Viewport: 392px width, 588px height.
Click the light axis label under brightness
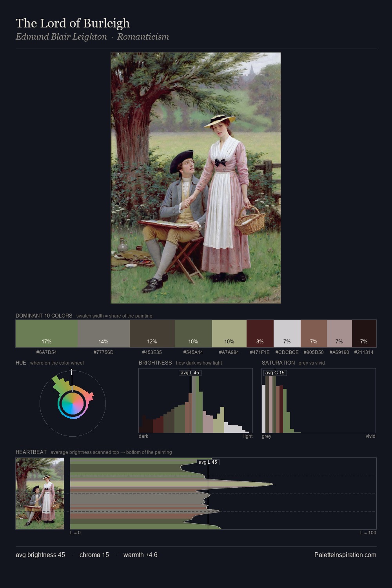(x=248, y=436)
